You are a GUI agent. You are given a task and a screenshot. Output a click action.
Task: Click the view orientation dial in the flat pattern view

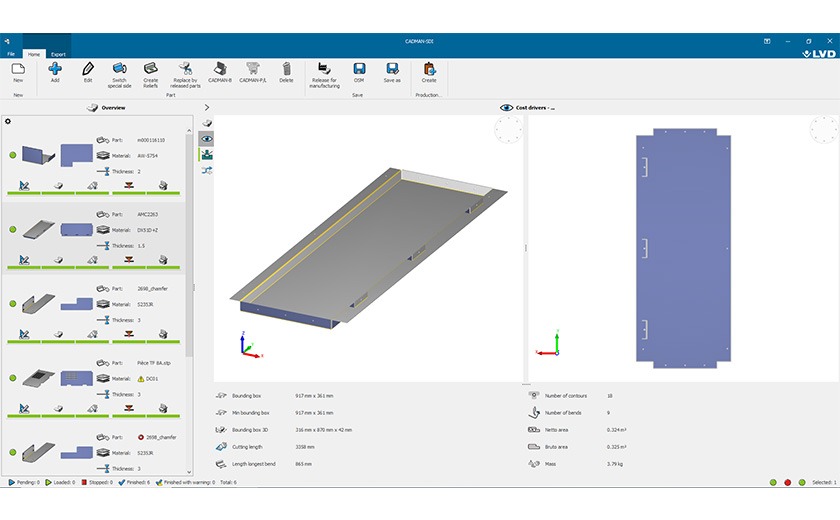[x=823, y=130]
